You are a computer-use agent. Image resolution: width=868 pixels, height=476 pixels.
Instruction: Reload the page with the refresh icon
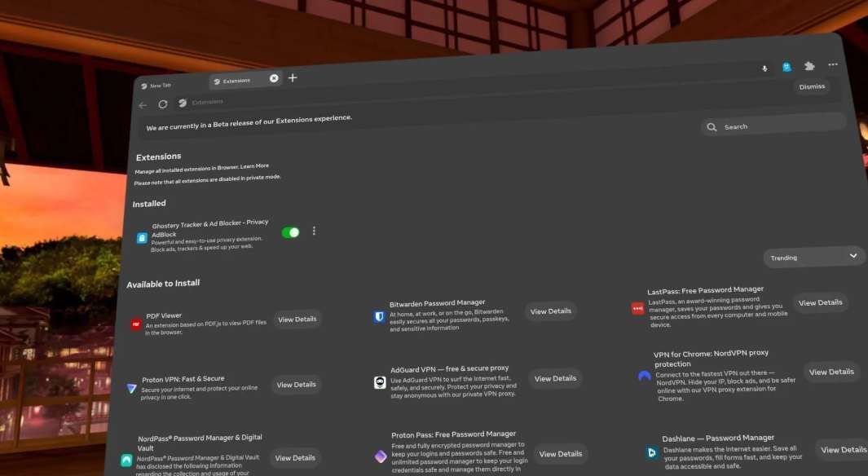click(163, 104)
